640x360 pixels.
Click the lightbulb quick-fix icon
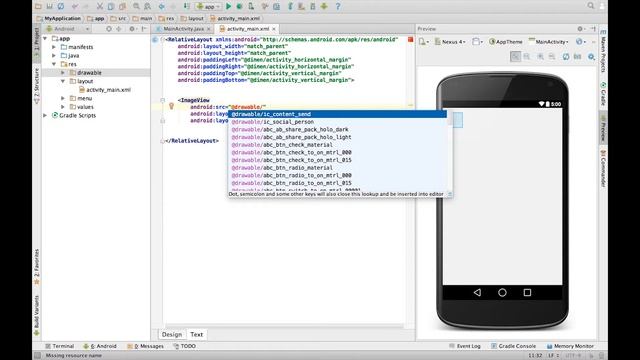[x=171, y=106]
